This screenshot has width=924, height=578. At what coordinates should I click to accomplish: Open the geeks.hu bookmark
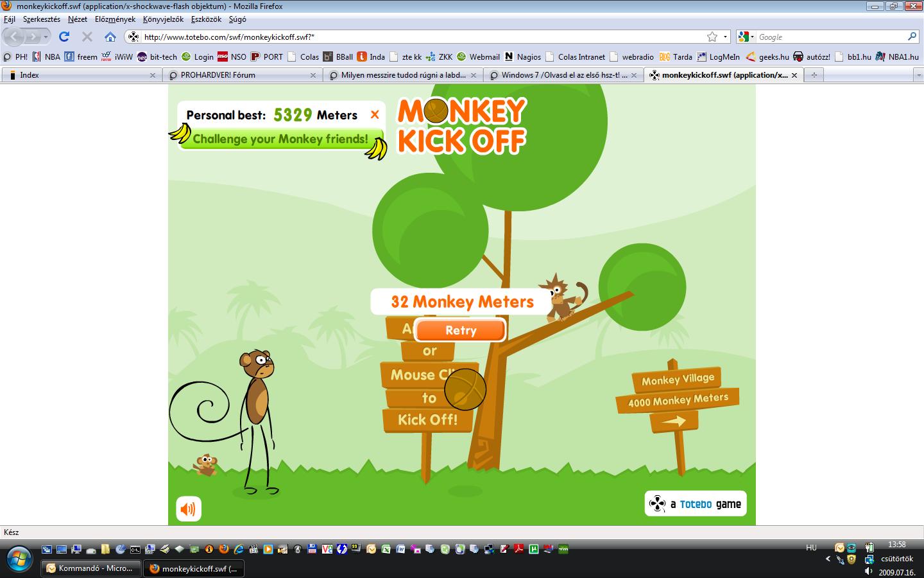[767, 57]
